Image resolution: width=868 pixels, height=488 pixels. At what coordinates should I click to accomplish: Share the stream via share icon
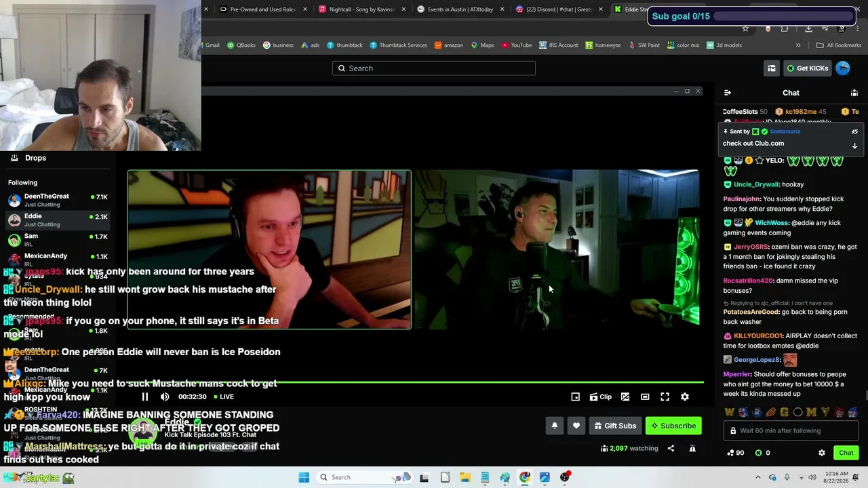click(671, 448)
